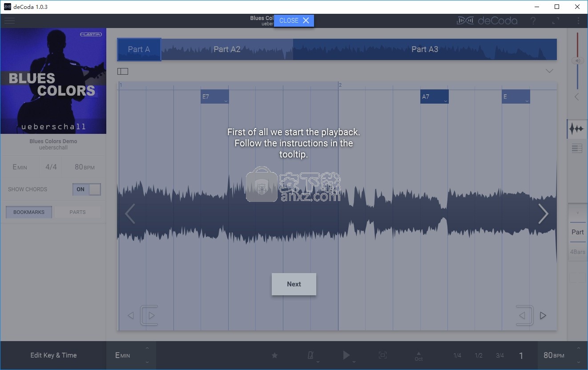Go to the previous tutorial step arrow
Viewport: 588px width, 370px height.
(129, 214)
